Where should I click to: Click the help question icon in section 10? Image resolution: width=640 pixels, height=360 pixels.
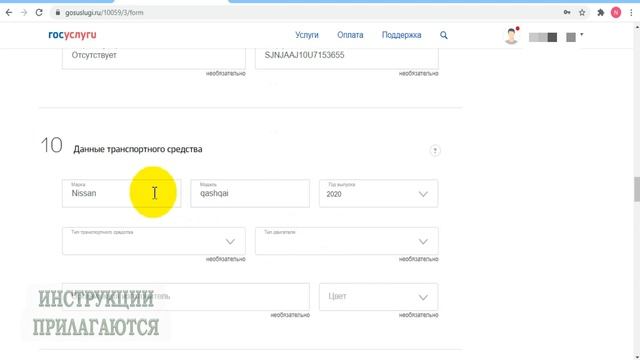(x=435, y=151)
